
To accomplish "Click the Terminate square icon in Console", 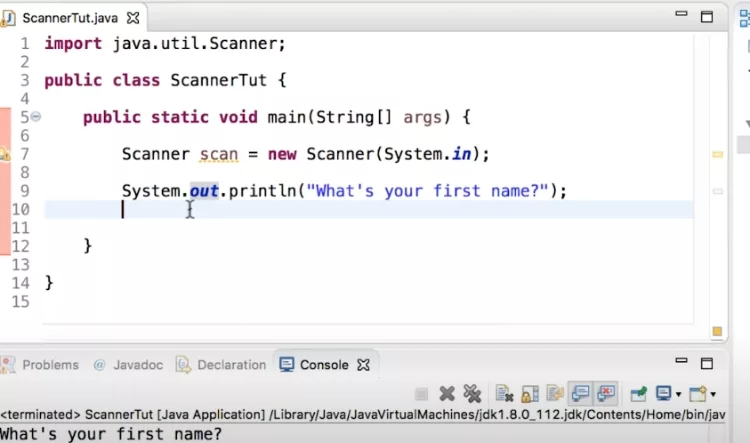I will (422, 394).
